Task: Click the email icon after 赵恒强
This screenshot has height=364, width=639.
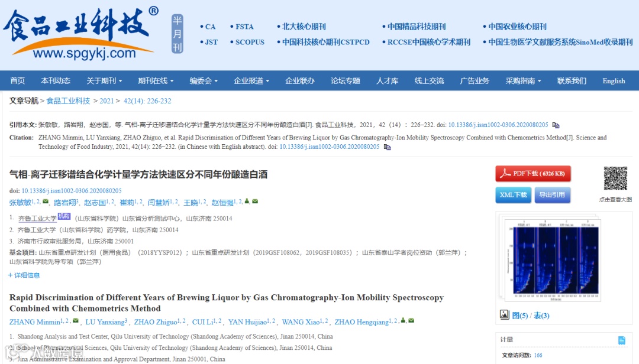Action: coord(255,201)
